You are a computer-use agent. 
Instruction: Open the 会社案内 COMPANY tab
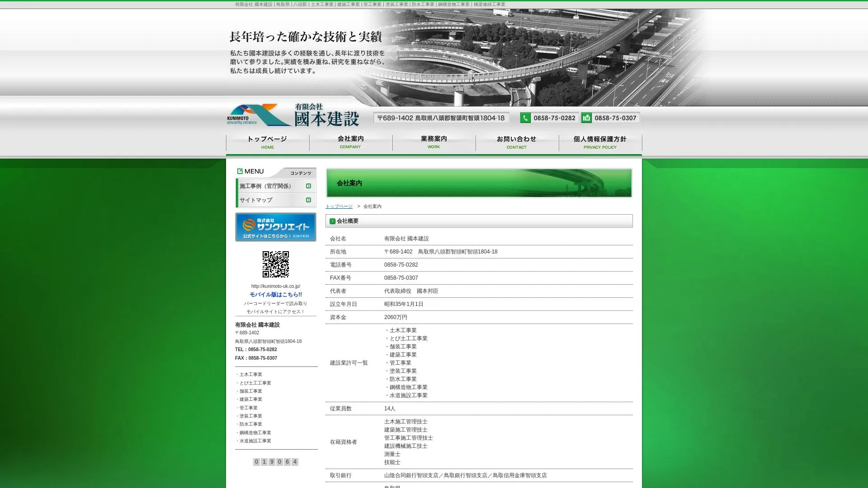pyautogui.click(x=351, y=143)
